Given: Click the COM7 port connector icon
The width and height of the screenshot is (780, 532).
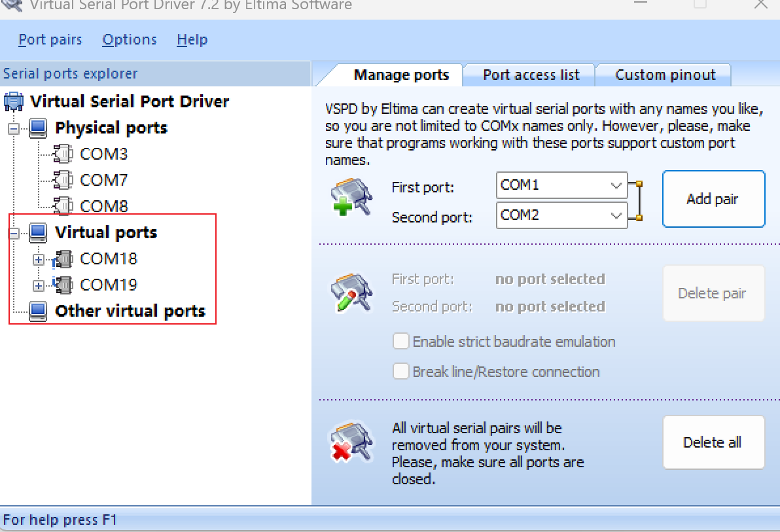Looking at the screenshot, I should click(63, 180).
